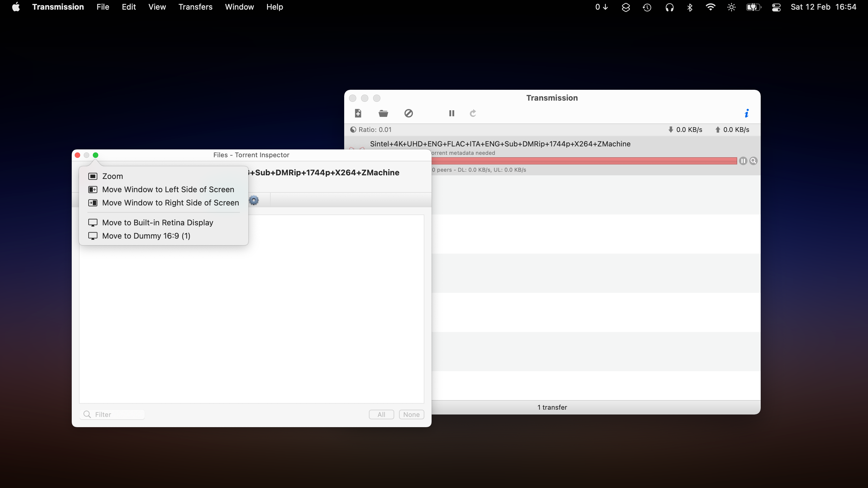Click the Filter field in Torrent Inspector
Screen dimensions: 868x488
(x=112, y=414)
